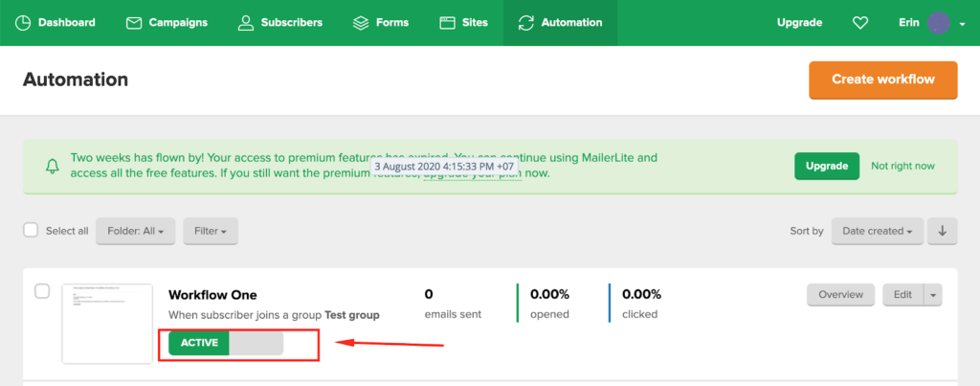Viewport: 980px width, 386px height.
Task: Click the Test group trigger text
Action: 352,315
